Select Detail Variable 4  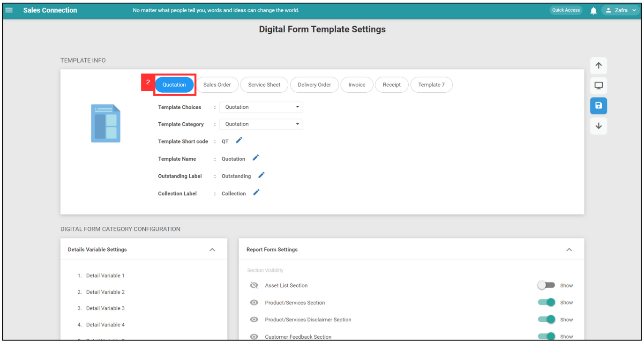[105, 325]
